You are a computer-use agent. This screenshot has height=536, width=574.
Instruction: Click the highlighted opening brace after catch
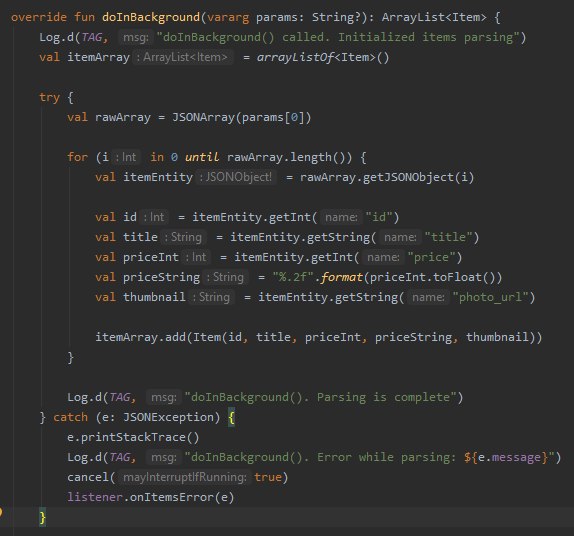[231, 417]
